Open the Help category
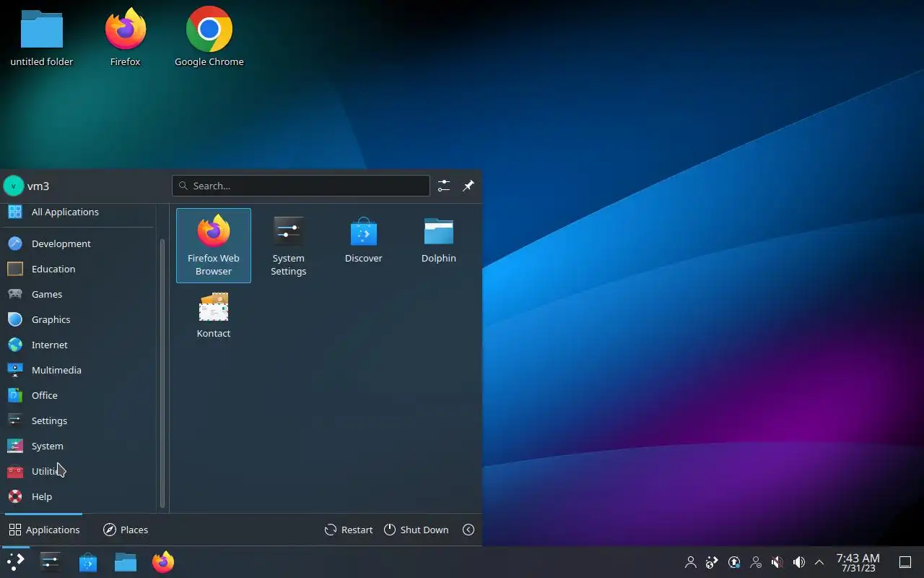 [x=78, y=496]
